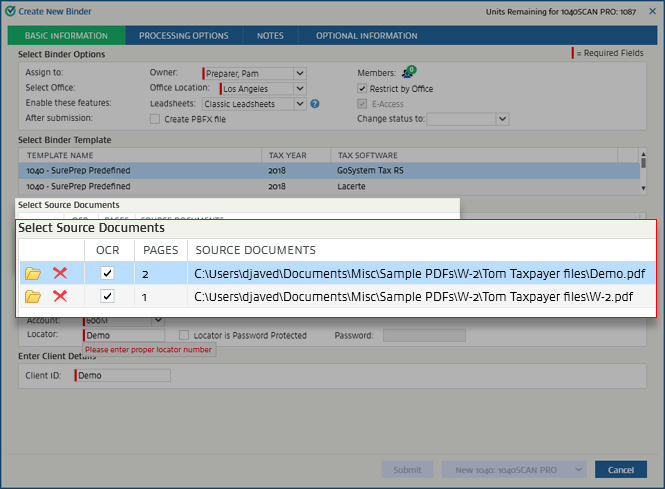The width and height of the screenshot is (665, 489).
Task: Toggle the OCR checkbox for W-2.pdf
Action: click(108, 296)
